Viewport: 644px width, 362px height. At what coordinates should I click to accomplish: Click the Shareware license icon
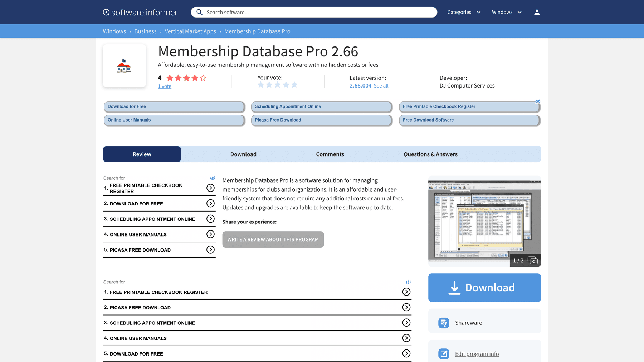point(444,323)
